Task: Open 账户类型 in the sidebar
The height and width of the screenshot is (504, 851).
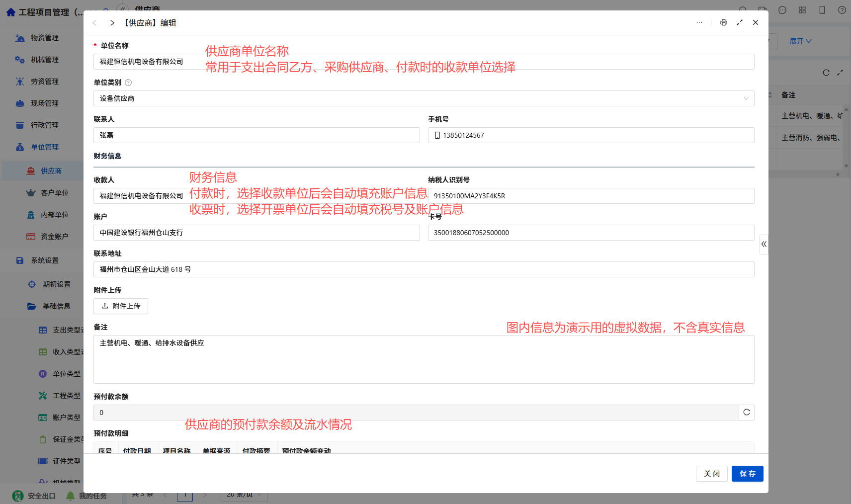Action: coord(67,418)
